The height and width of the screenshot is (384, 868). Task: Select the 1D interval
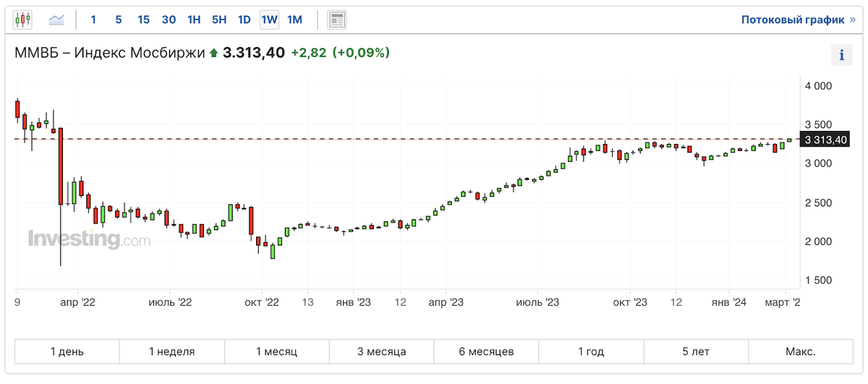point(244,20)
